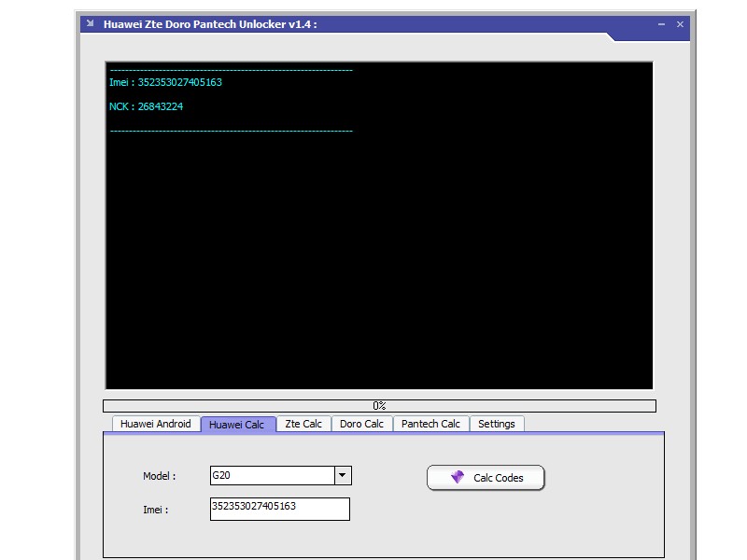Click the Model field showing G20
747x560 pixels.
click(273, 475)
